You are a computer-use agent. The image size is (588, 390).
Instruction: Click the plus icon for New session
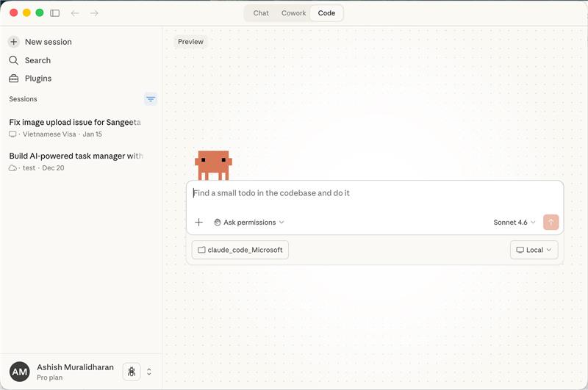[x=14, y=42]
